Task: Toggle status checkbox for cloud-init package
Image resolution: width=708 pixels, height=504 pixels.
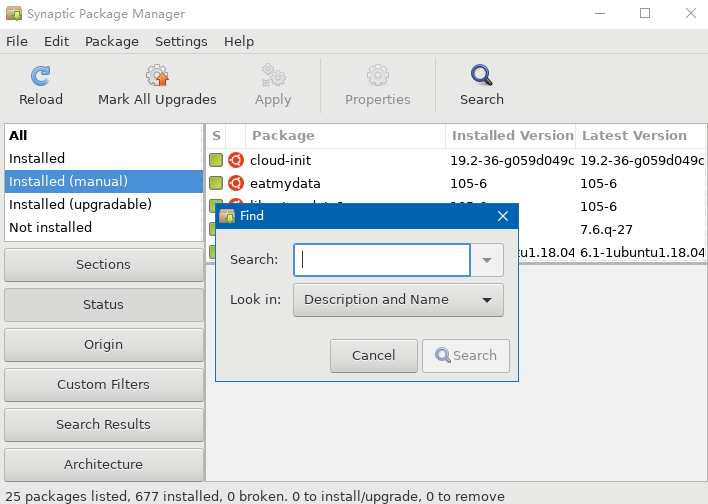Action: click(216, 160)
